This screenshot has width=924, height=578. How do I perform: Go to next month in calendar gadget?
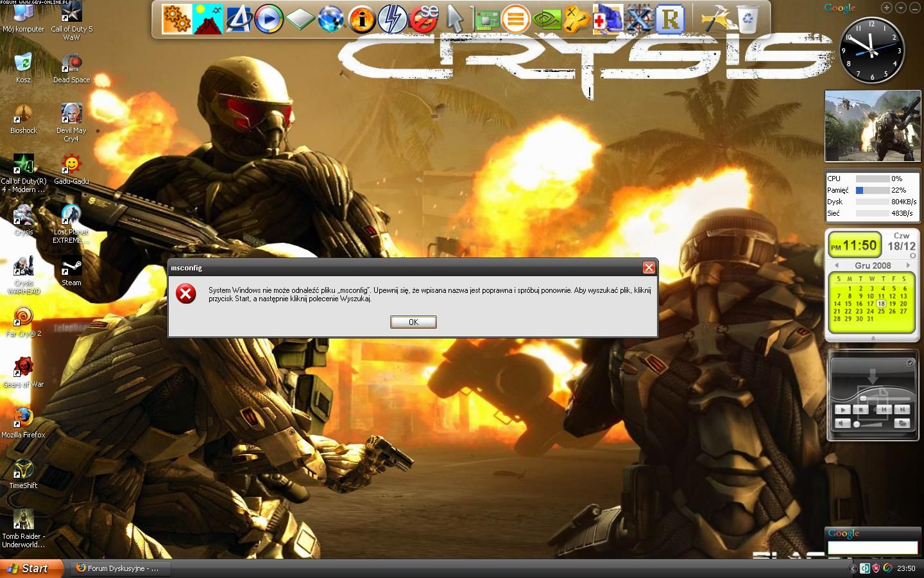pyautogui.click(x=909, y=265)
